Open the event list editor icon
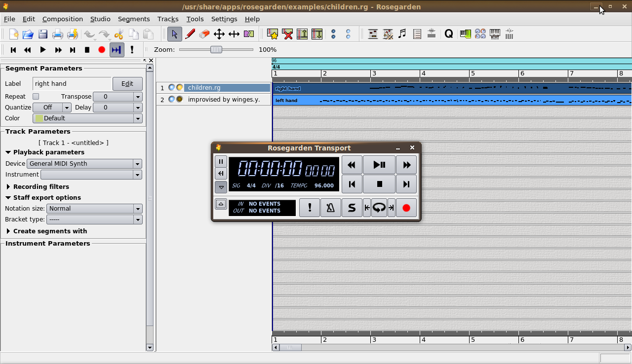Viewport: 632px width, 364px height. [x=417, y=34]
